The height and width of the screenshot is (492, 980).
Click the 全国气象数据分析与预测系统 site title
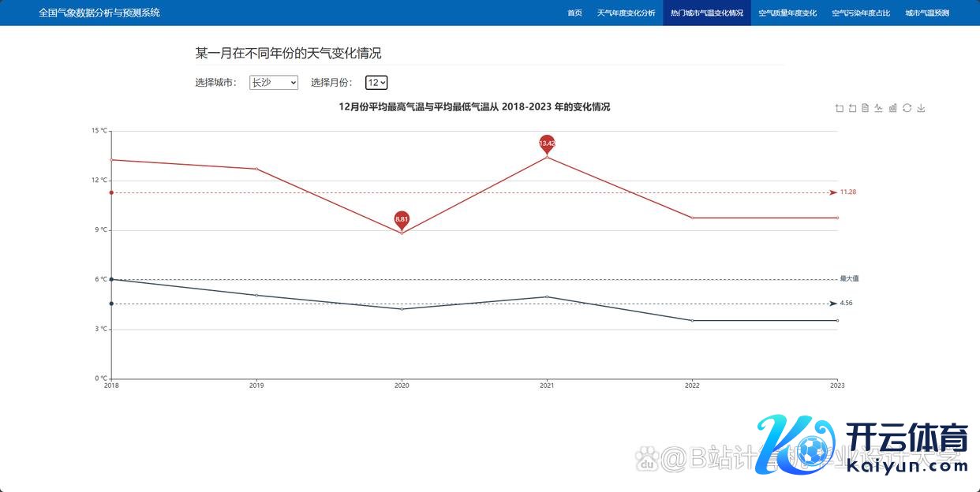99,13
